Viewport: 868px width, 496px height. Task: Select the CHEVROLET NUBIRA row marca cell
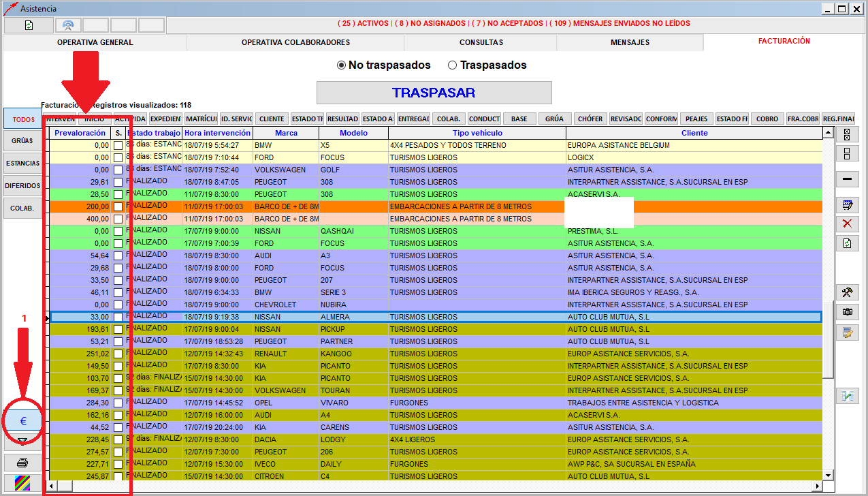pyautogui.click(x=286, y=305)
